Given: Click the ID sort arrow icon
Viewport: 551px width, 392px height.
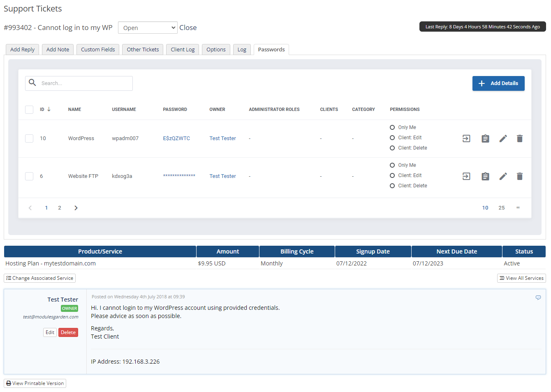Looking at the screenshot, I should (x=49, y=109).
